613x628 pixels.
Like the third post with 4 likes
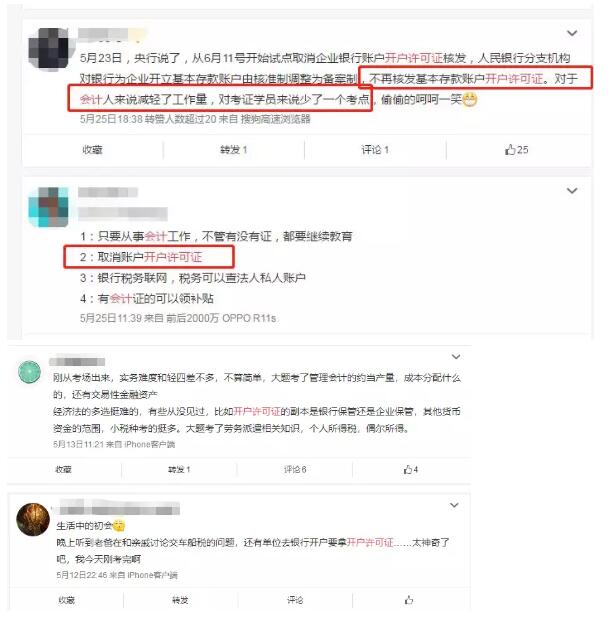[x=411, y=469]
